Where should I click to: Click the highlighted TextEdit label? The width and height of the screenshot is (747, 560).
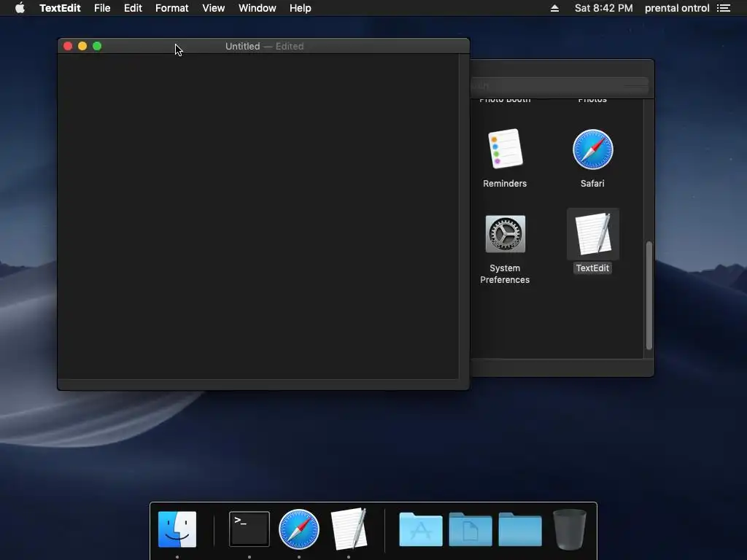coord(592,268)
